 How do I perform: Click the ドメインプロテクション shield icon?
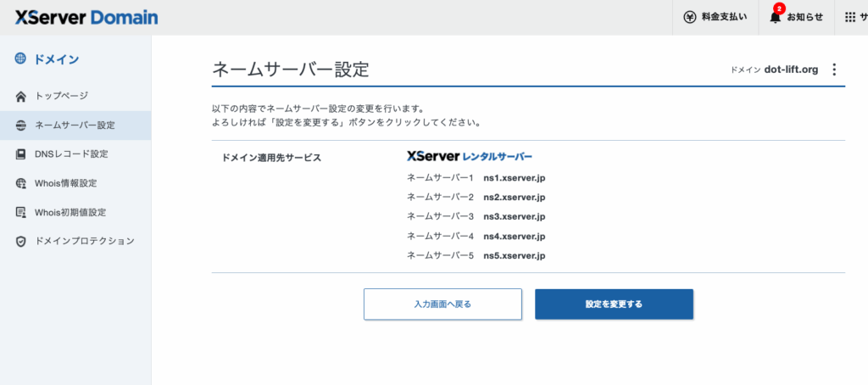[21, 241]
